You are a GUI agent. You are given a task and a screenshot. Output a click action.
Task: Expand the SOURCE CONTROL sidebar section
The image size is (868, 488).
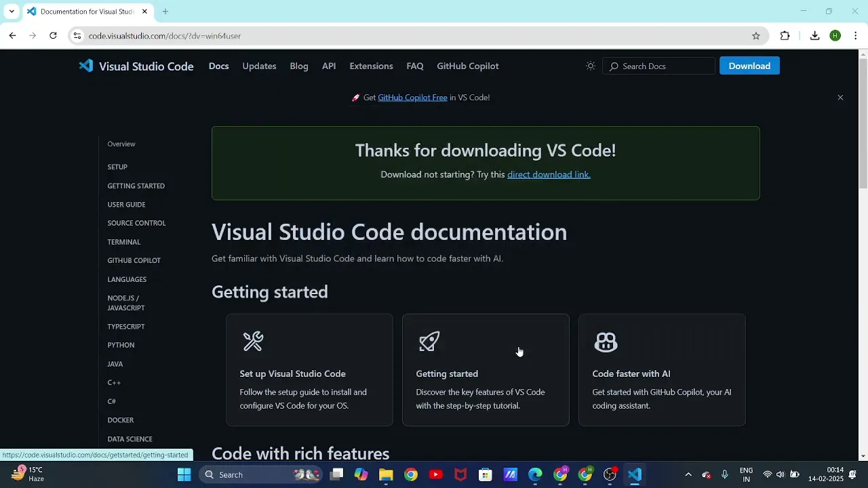tap(136, 223)
